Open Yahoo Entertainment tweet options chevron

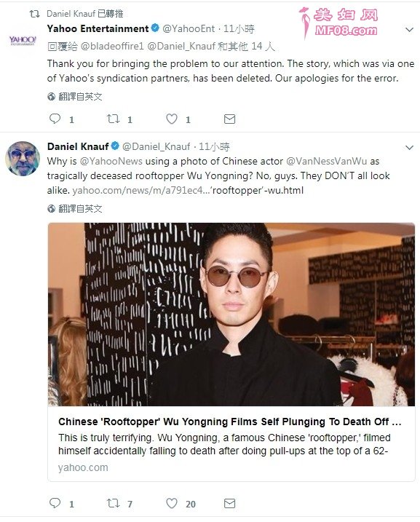click(x=409, y=30)
